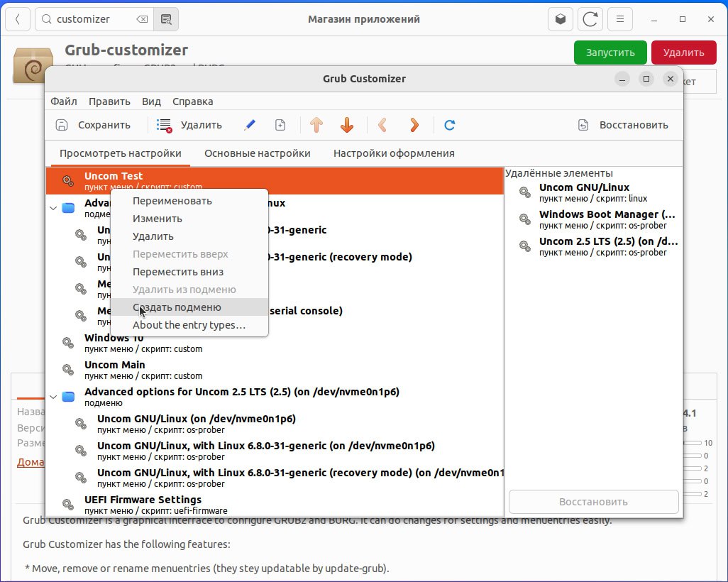Screen dimensions: 728x582
Task: Select the Windows 10 menu entry
Action: tap(275, 343)
